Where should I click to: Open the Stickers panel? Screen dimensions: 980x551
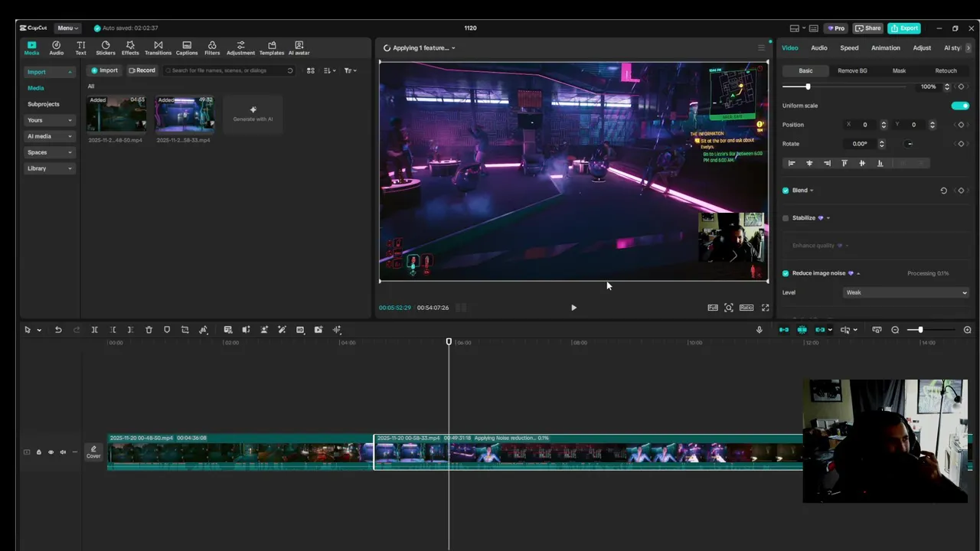106,48
